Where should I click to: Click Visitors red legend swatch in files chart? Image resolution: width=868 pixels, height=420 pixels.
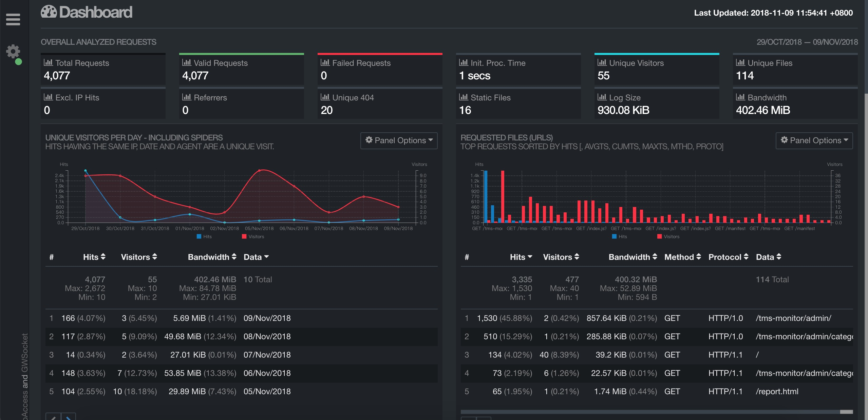659,237
